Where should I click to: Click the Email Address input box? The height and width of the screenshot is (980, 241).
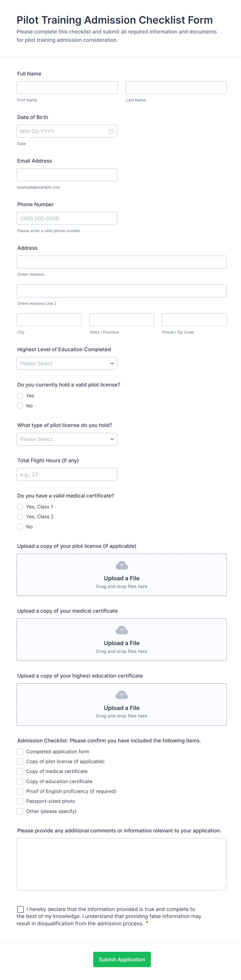point(67,175)
